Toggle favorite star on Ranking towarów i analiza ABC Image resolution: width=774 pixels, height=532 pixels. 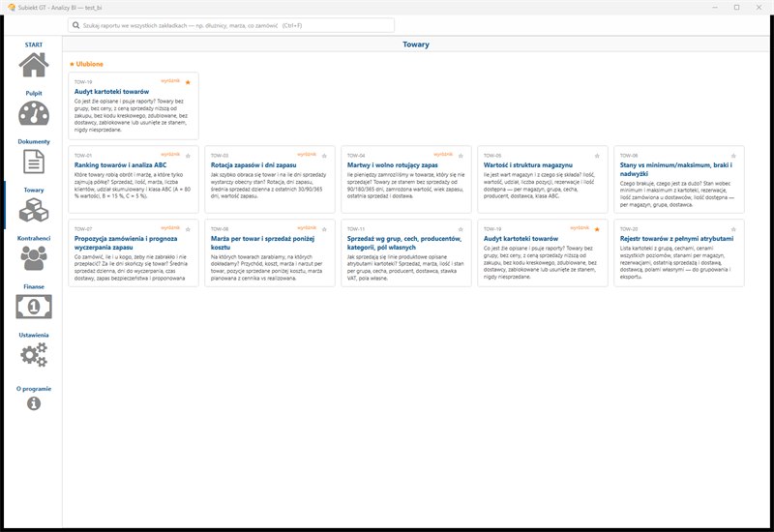pyautogui.click(x=188, y=156)
